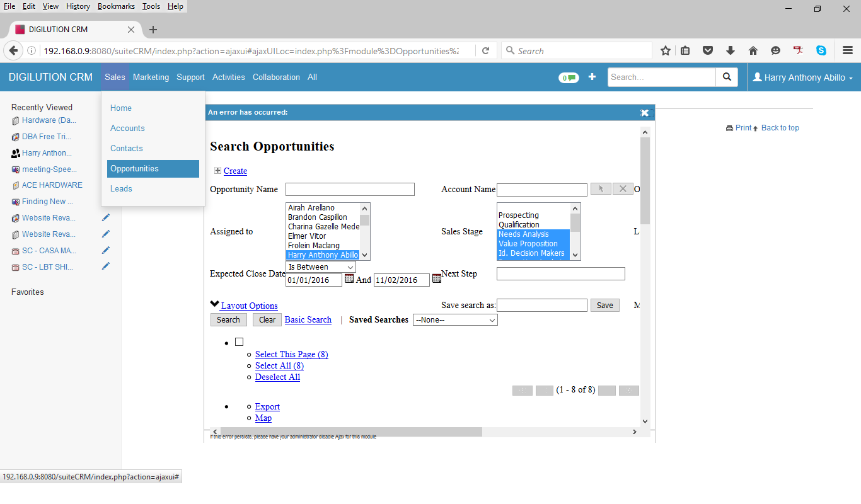Open the Activities navigation menu
861x504 pixels.
coord(228,77)
